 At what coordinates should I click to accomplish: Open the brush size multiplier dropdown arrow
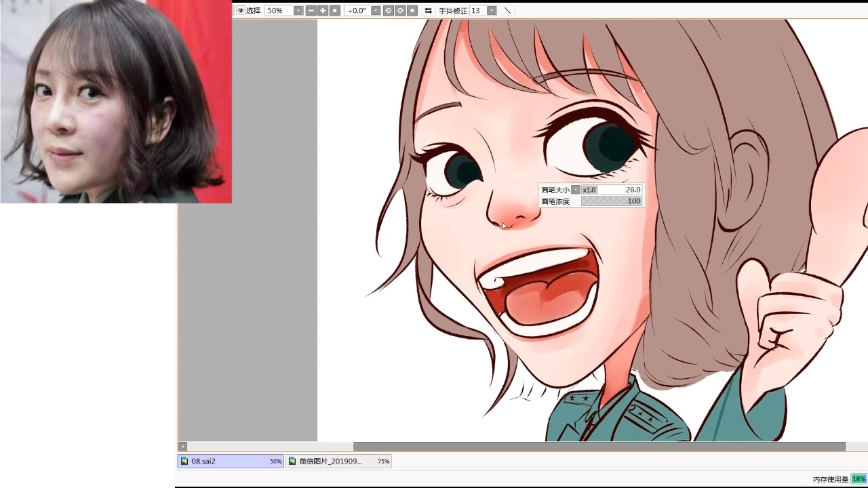[x=576, y=190]
